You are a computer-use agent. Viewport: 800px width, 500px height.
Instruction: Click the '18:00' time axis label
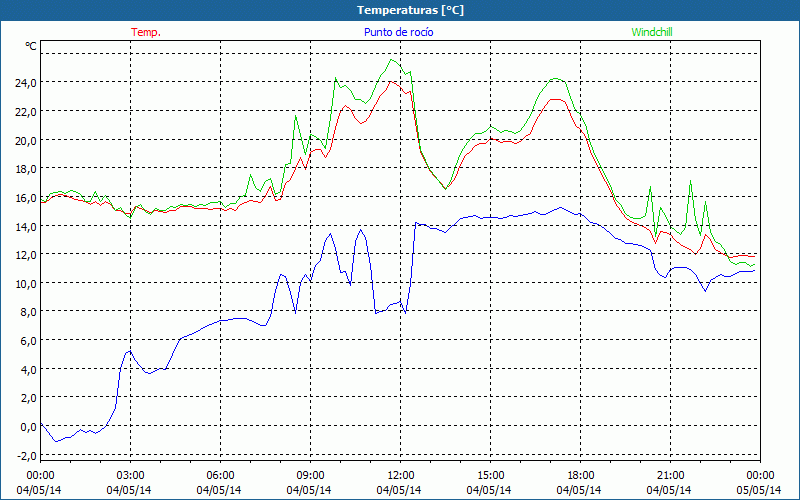pos(581,476)
